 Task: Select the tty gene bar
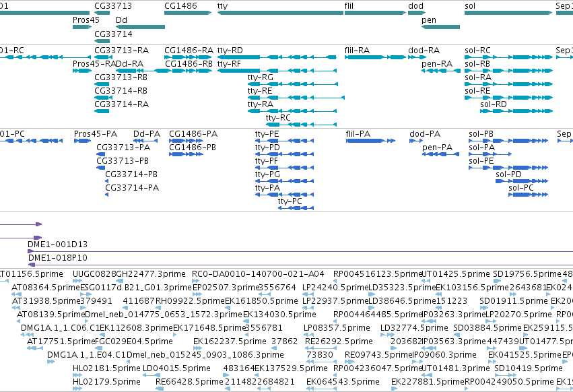pyautogui.click(x=280, y=13)
